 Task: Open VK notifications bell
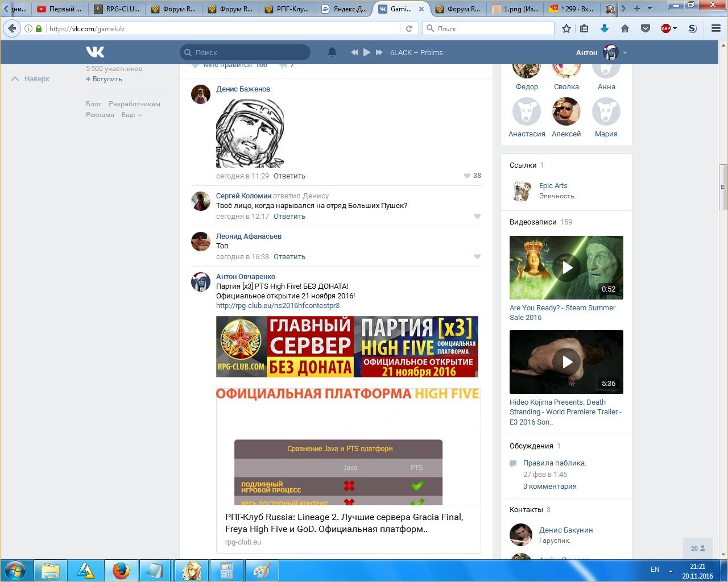(332, 52)
